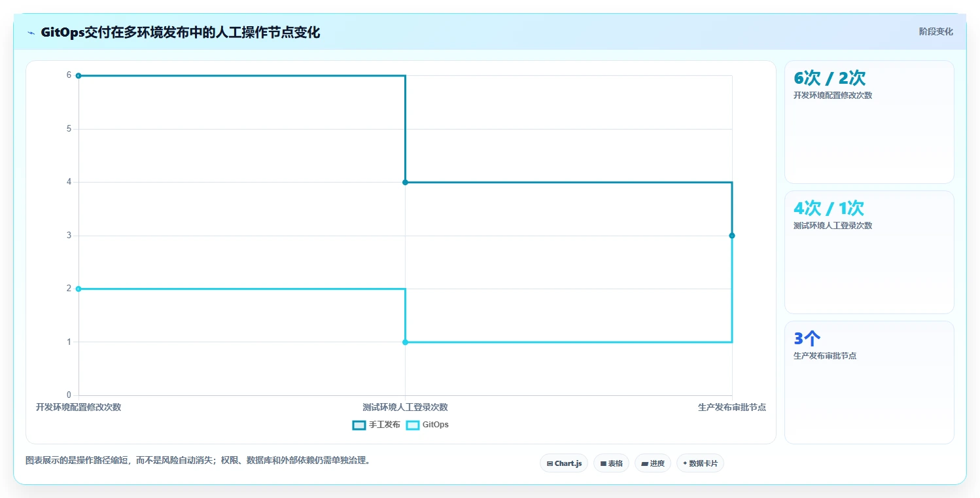Select the 4次 / 1次 card value

tap(829, 208)
